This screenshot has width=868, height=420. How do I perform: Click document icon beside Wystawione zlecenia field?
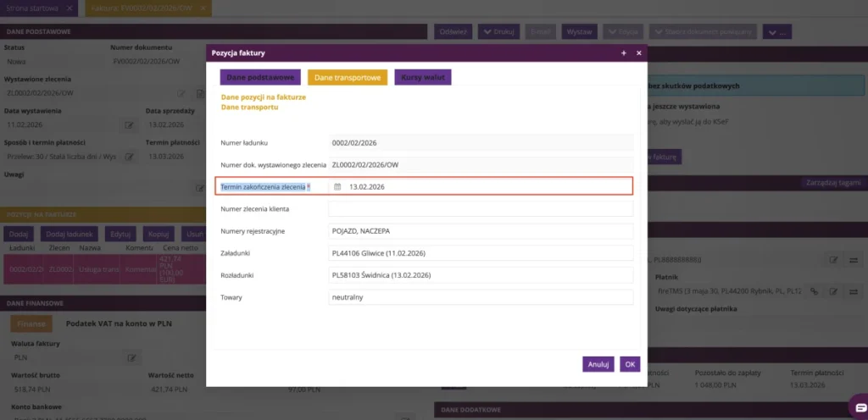199,93
